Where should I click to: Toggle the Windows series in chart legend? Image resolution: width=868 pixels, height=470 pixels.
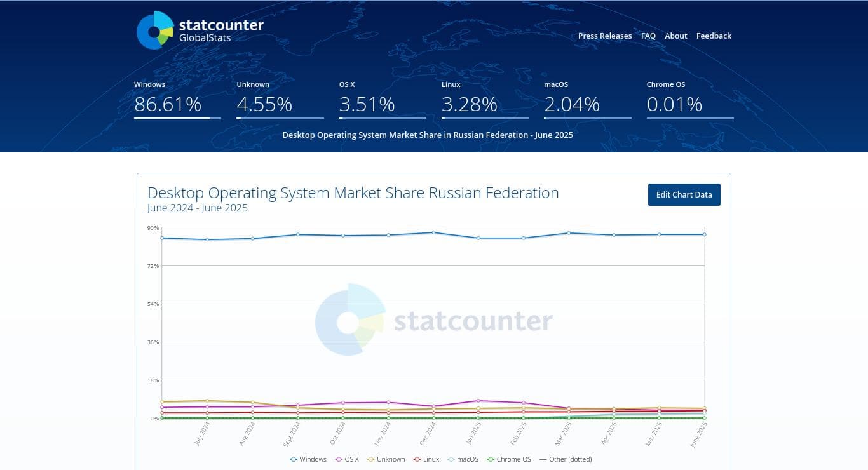point(308,459)
